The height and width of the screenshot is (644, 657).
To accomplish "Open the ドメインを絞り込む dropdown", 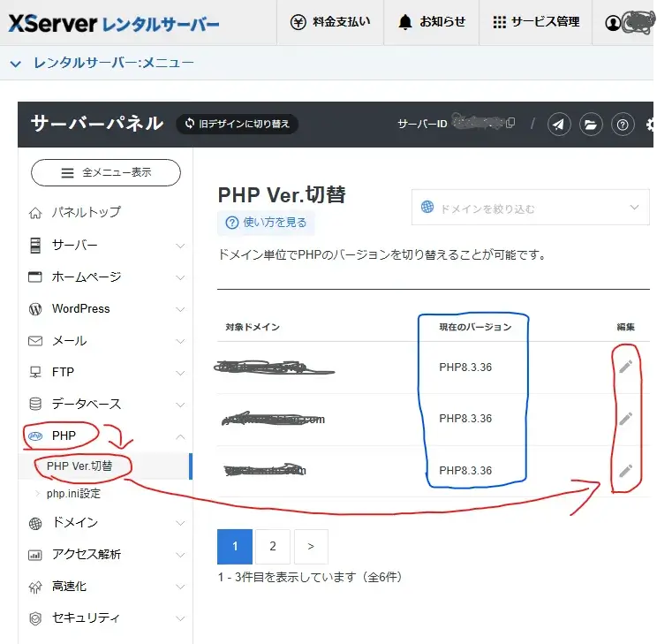I will (x=530, y=208).
